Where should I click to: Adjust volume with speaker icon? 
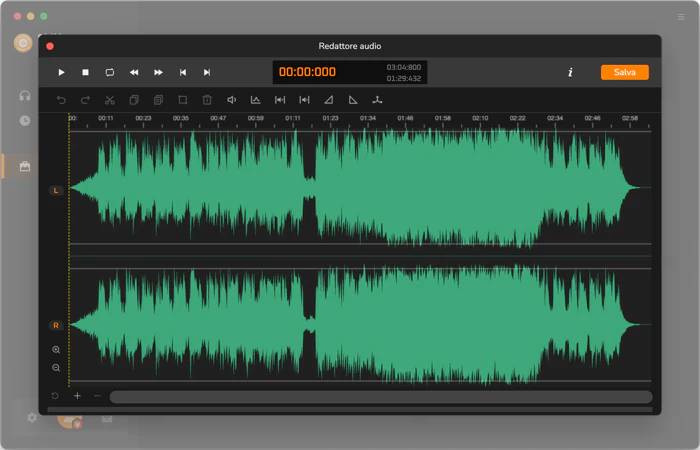(231, 100)
